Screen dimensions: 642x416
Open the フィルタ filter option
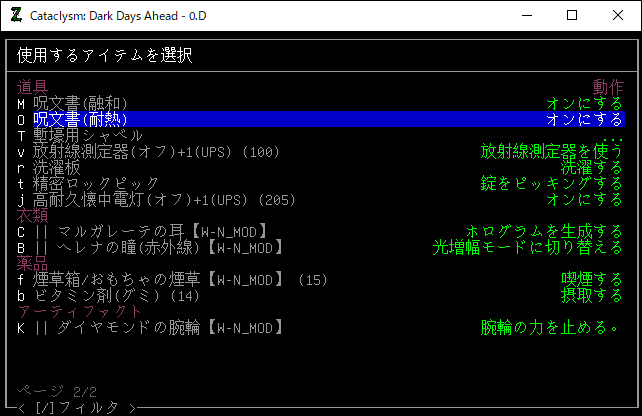[75, 407]
